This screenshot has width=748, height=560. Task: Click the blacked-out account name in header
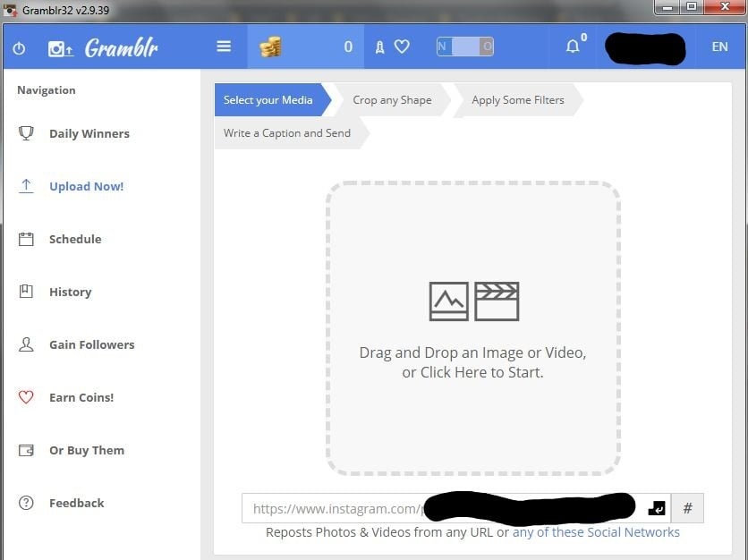tap(645, 47)
